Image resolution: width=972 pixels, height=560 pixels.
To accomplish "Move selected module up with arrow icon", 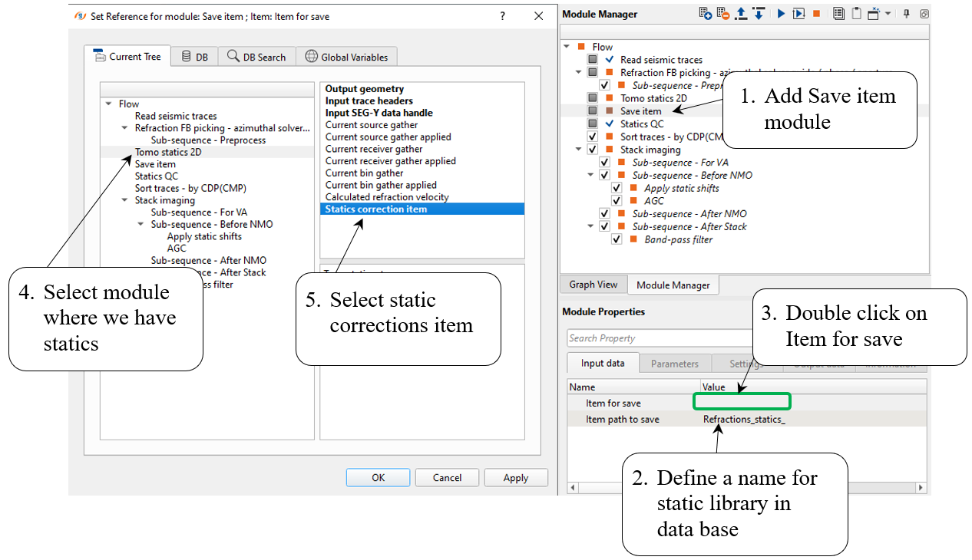I will (x=741, y=14).
